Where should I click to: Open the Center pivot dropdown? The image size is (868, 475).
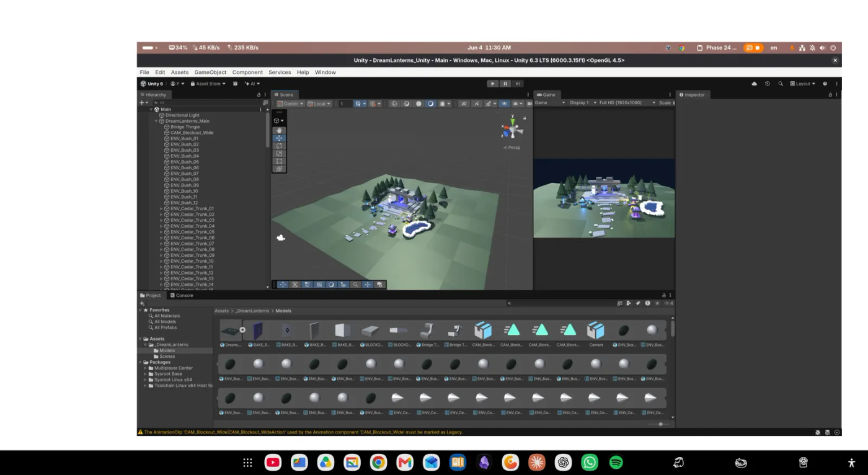pos(291,104)
